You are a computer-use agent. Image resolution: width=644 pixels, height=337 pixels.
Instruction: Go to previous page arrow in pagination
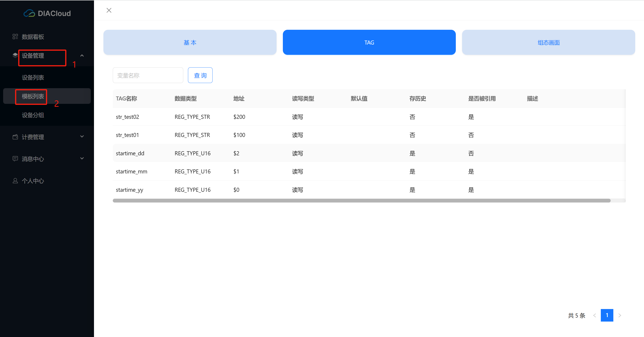click(x=595, y=315)
